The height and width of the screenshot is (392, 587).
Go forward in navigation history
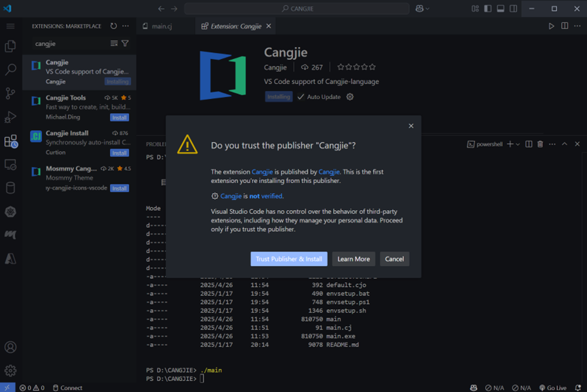174,9
